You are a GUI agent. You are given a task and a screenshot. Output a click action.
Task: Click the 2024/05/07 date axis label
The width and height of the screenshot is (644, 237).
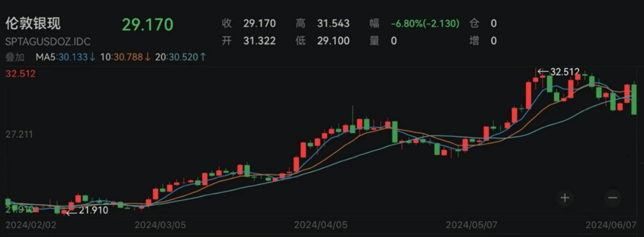coord(472,225)
